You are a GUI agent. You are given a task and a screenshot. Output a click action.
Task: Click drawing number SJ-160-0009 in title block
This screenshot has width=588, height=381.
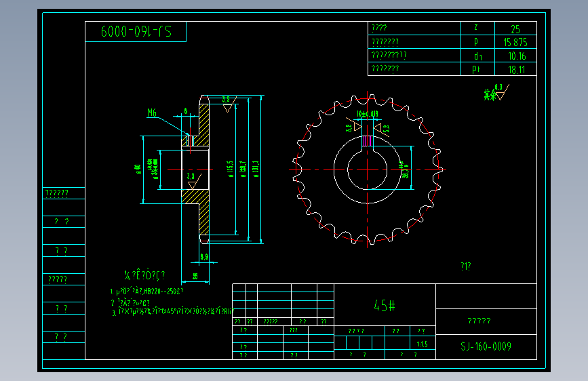click(x=486, y=346)
